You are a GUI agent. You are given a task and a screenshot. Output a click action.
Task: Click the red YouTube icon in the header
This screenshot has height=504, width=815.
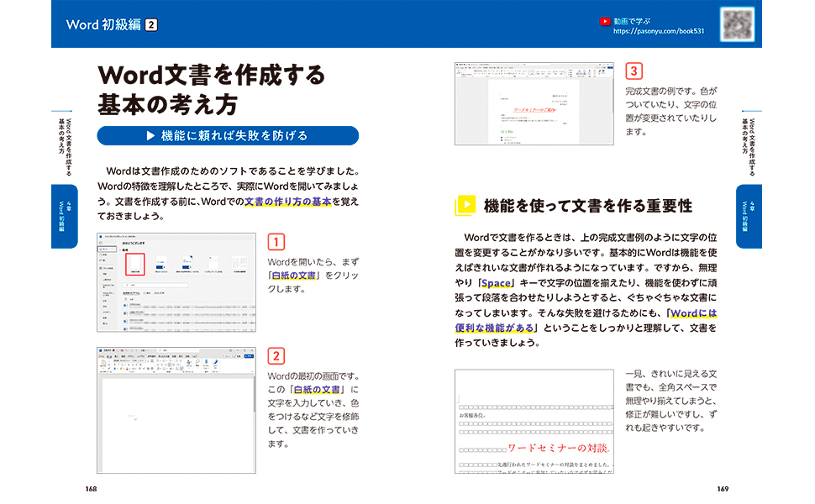click(x=604, y=21)
